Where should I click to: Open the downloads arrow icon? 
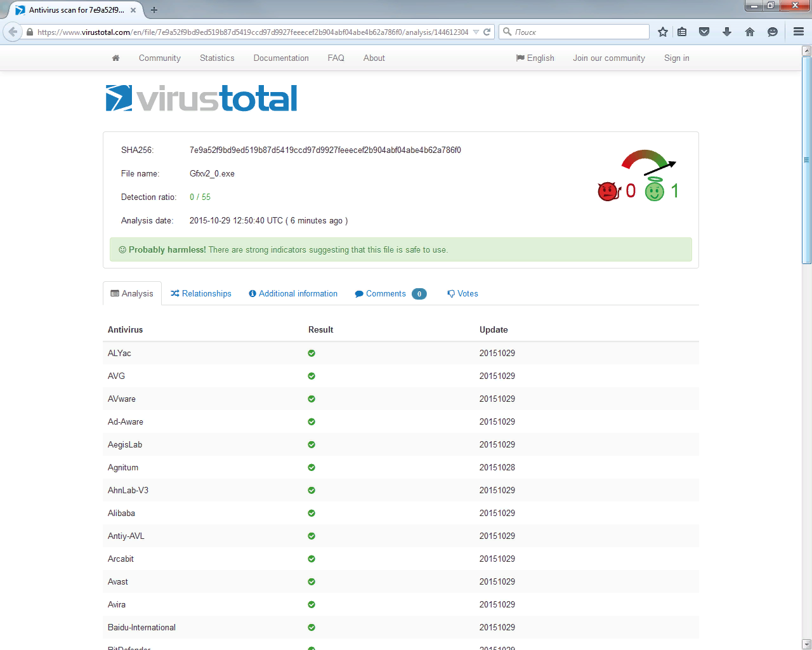(727, 32)
